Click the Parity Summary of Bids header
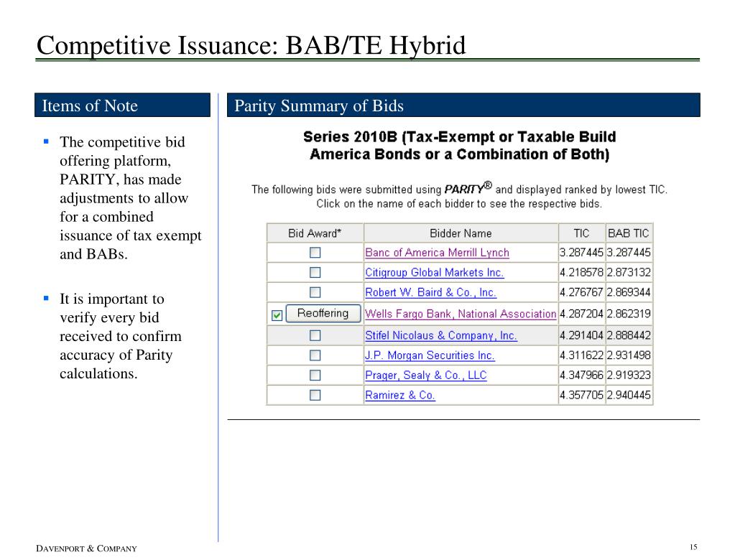Viewport: 735px width, 560px height. [x=463, y=106]
